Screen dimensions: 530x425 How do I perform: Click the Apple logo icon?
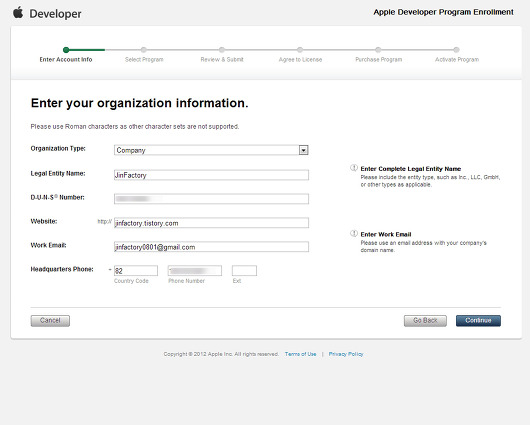pyautogui.click(x=18, y=13)
